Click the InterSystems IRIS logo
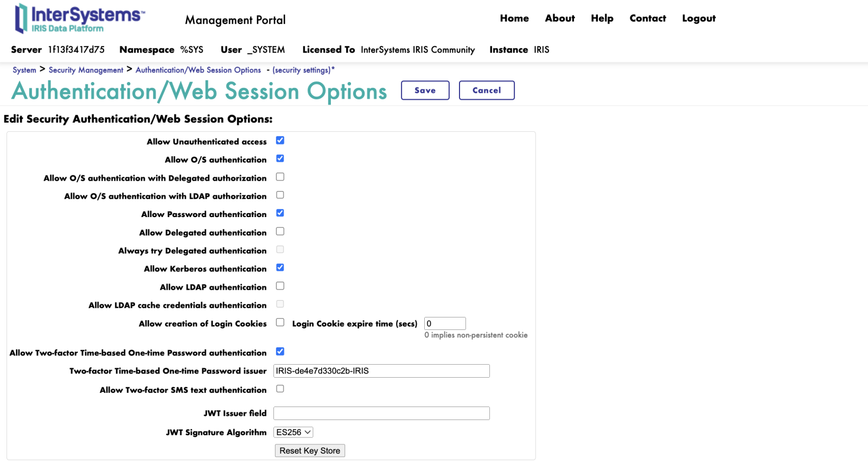Screen dimensions: 868x464 (79, 18)
